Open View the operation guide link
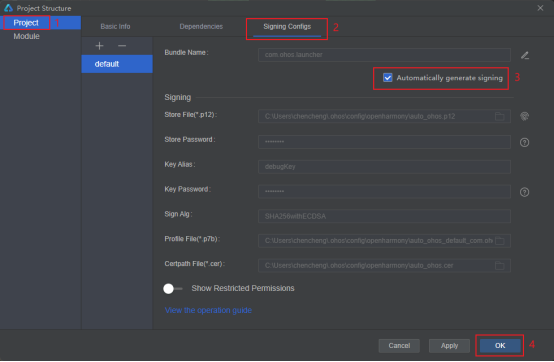 [x=208, y=310]
